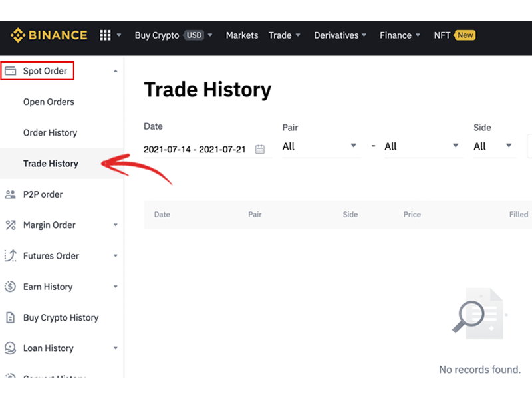Click the Trade History page heading
This screenshot has width=532, height=399.
207,90
